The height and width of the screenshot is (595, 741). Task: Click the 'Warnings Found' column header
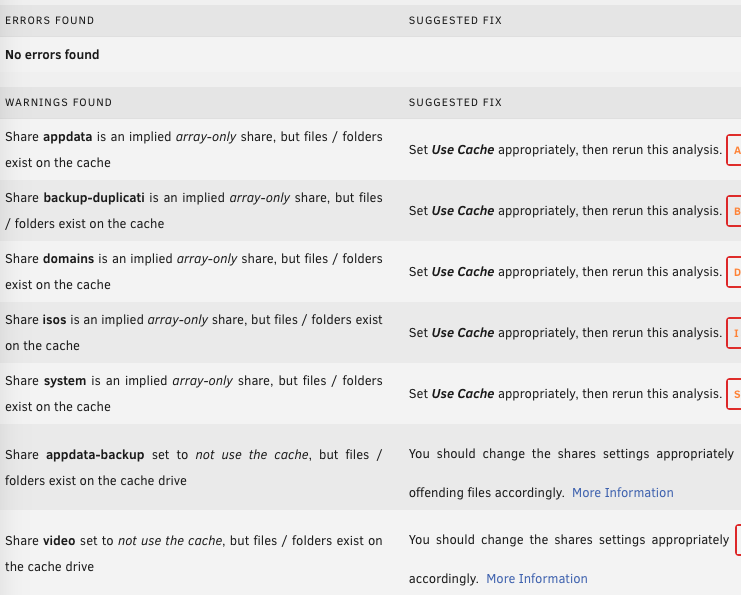(59, 103)
